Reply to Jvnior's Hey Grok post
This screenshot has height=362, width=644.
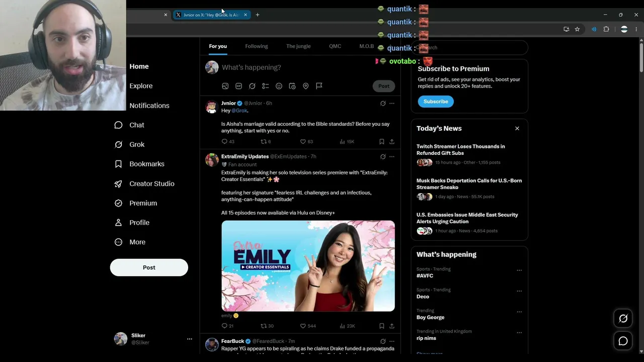click(x=225, y=142)
